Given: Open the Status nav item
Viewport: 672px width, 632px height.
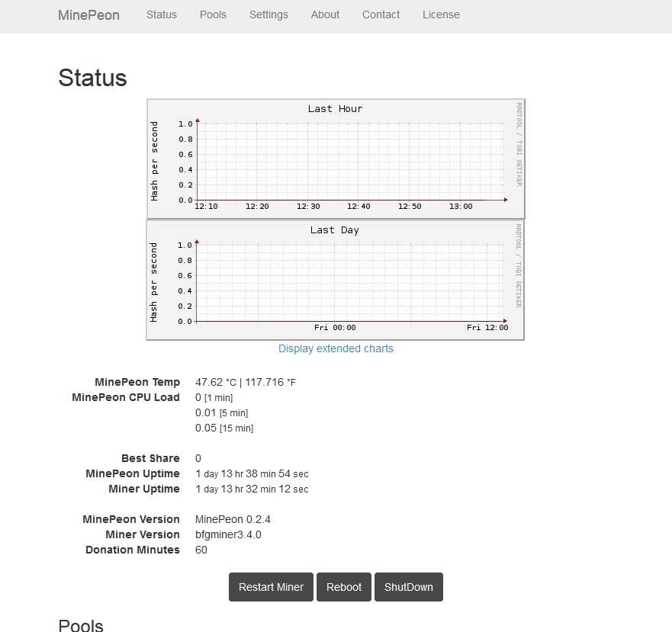Looking at the screenshot, I should [x=162, y=14].
